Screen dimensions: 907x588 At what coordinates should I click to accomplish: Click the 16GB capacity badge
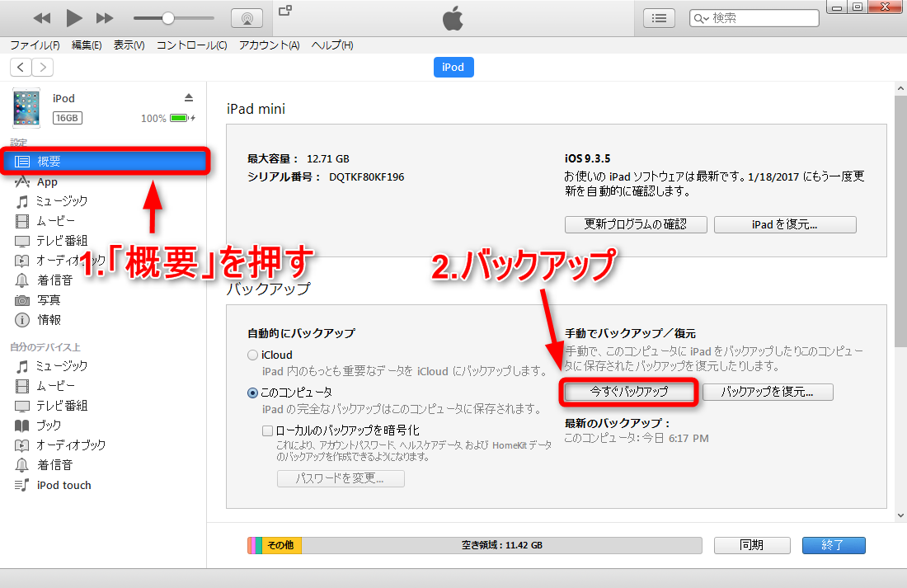pyautogui.click(x=68, y=118)
